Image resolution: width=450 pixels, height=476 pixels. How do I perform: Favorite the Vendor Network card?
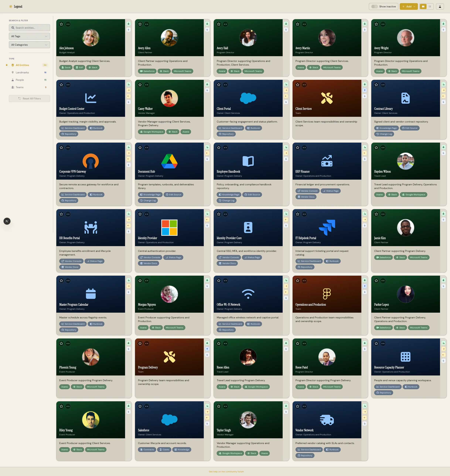click(x=298, y=406)
